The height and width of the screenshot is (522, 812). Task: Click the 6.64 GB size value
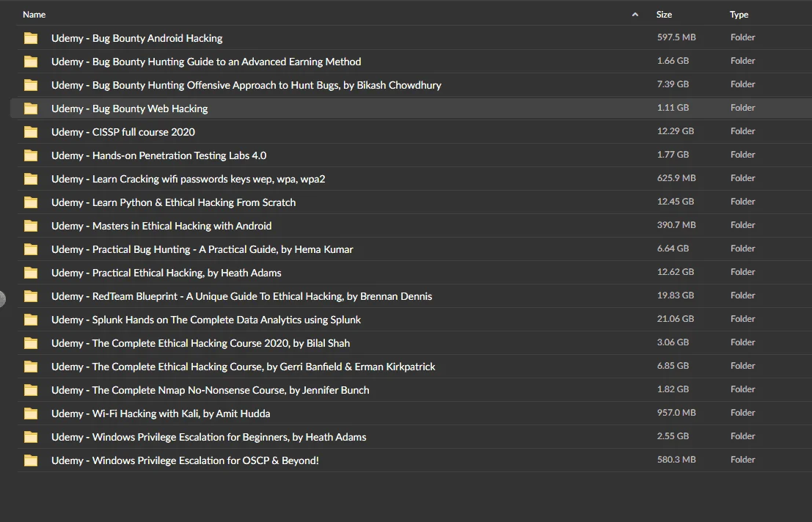(x=673, y=249)
